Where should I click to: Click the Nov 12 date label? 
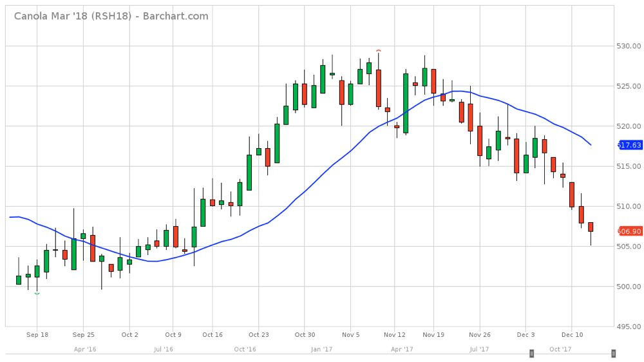tap(394, 335)
